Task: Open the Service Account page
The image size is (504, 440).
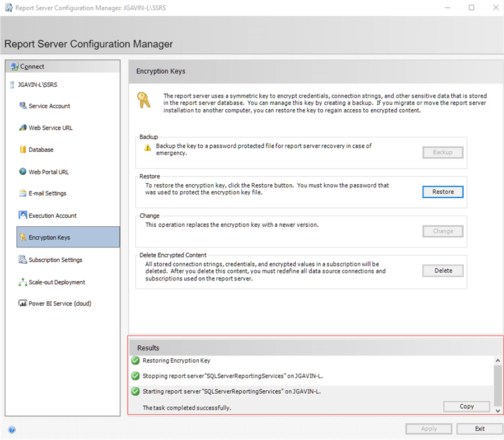Action: 49,106
